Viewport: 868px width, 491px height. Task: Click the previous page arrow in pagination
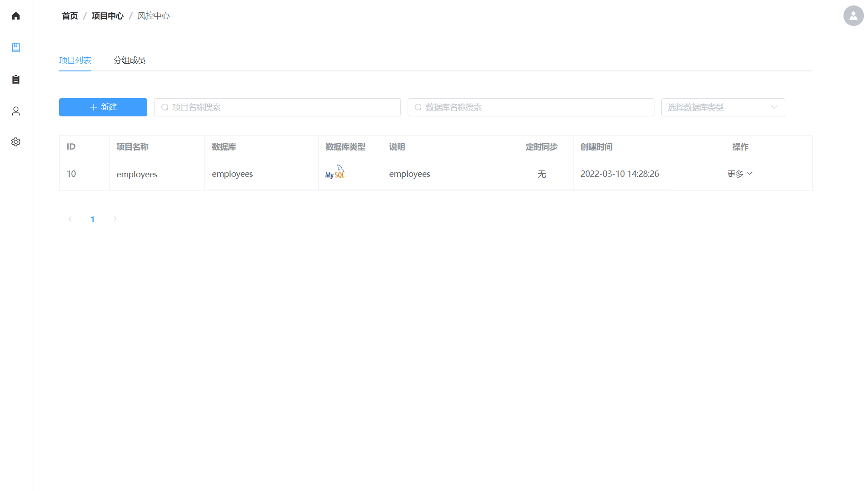pyautogui.click(x=70, y=219)
